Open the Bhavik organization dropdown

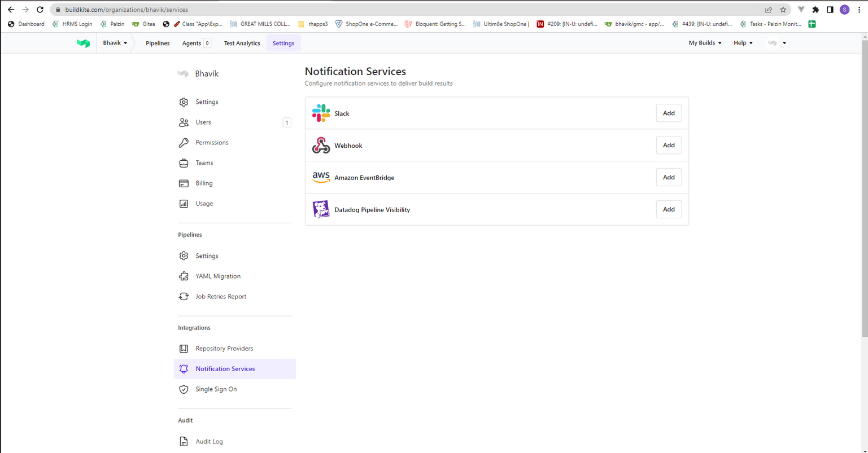tap(115, 43)
